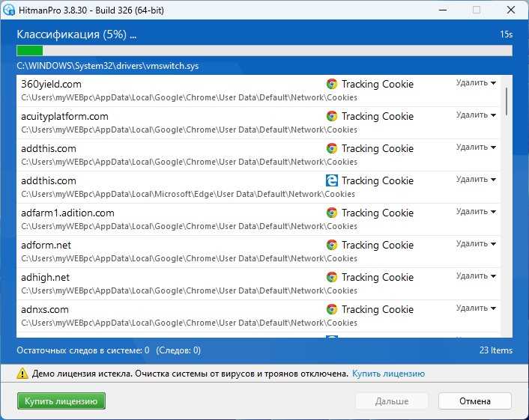Viewport: 529px width, 420px height.
Task: Click the Chrome icon beside 360yield.com
Action: (332, 84)
